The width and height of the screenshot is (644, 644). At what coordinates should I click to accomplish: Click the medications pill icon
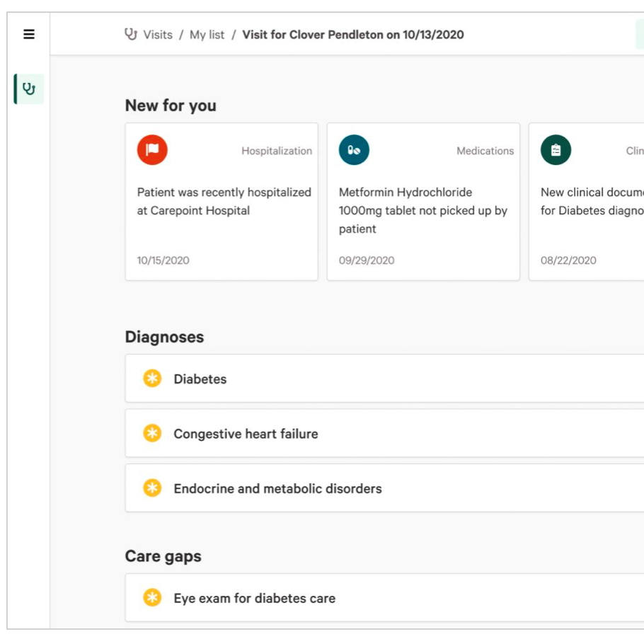tap(354, 150)
